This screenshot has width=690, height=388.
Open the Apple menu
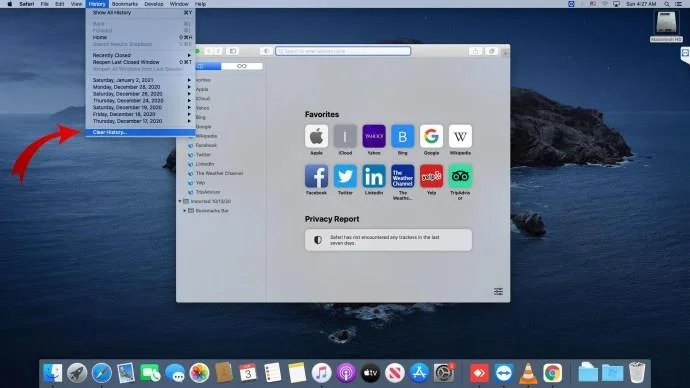(x=10, y=4)
